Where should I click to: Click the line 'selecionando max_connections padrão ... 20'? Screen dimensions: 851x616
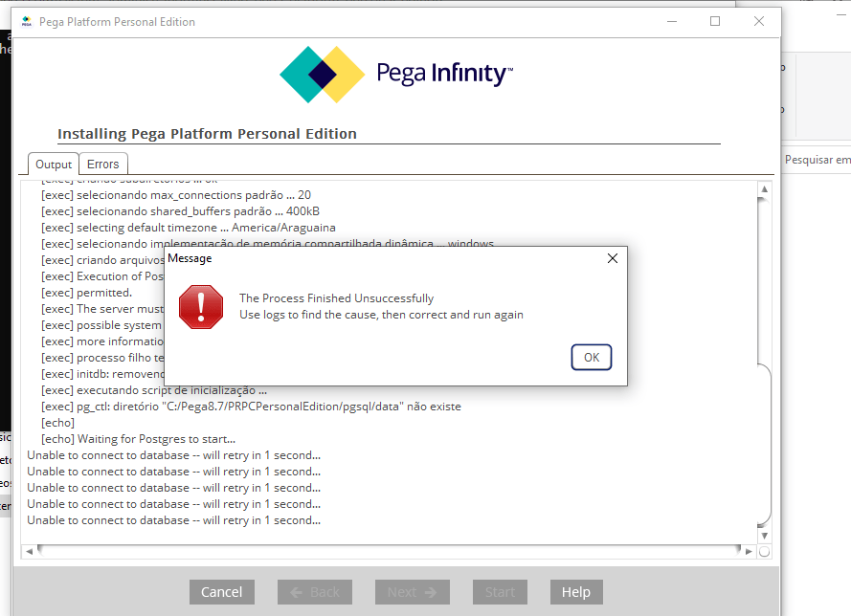tap(176, 195)
